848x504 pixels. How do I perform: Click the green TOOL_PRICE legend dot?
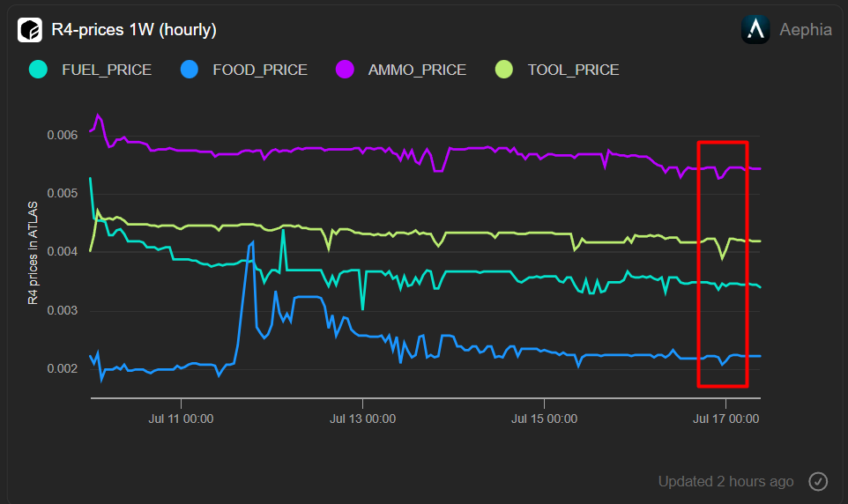click(x=503, y=70)
